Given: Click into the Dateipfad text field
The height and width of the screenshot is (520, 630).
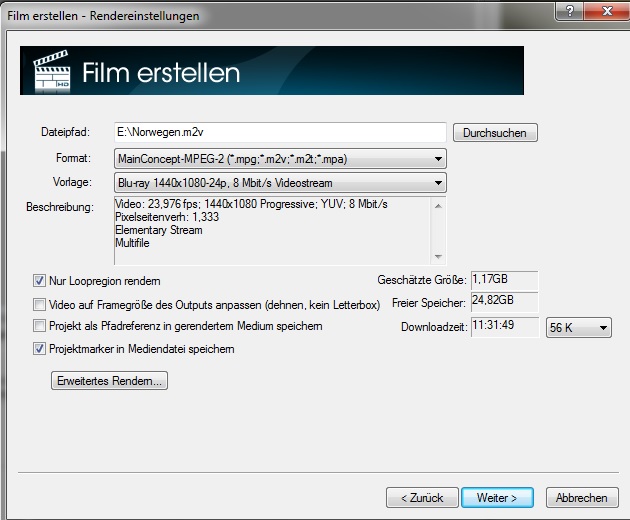Looking at the screenshot, I should 279,132.
